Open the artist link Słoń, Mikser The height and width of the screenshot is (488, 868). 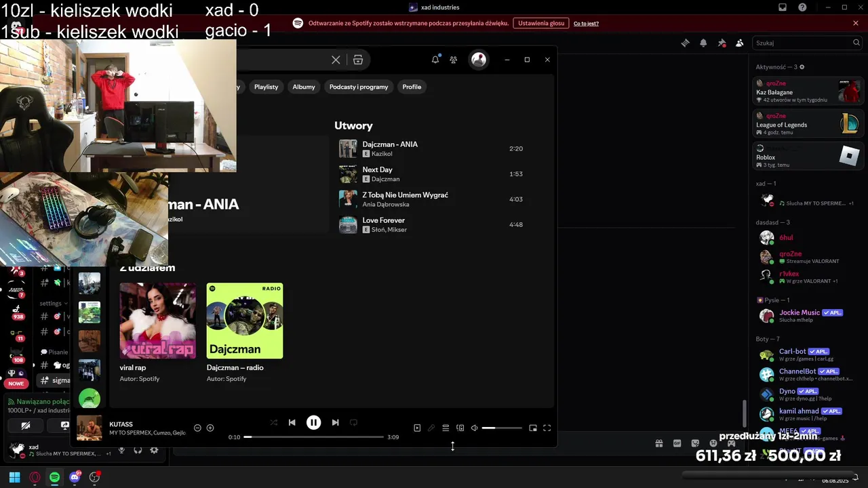pos(389,230)
